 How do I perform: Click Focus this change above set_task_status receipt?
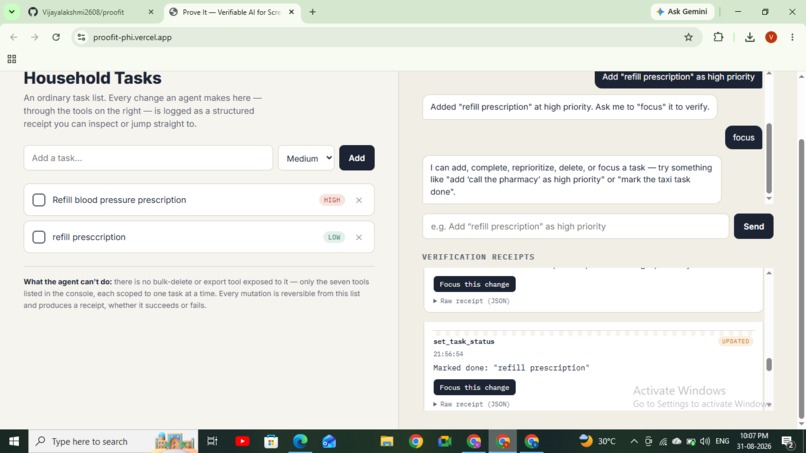pos(474,284)
